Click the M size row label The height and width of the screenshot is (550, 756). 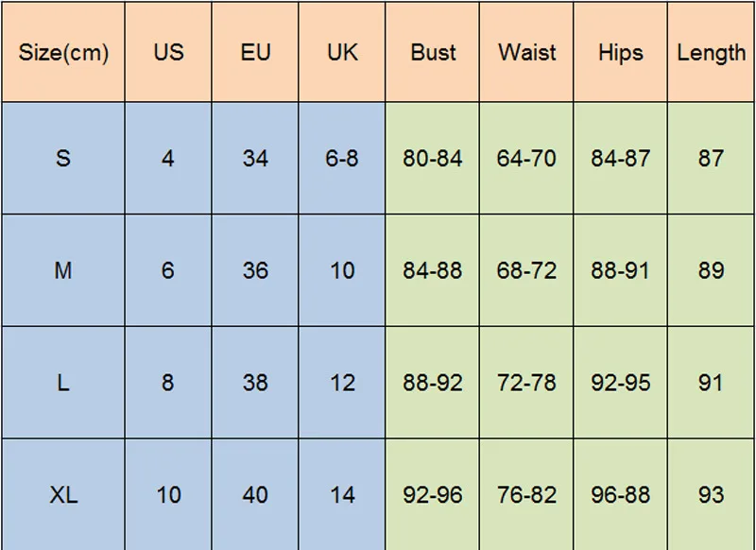63,270
